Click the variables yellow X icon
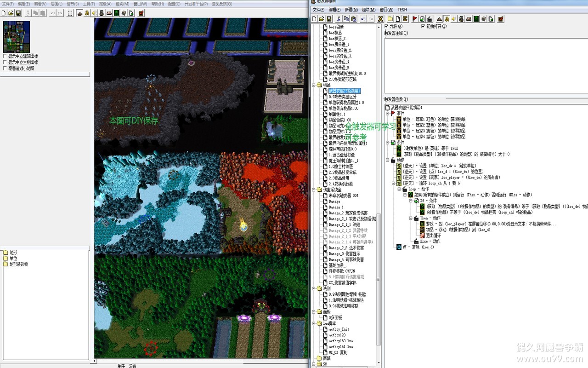Image resolution: width=588 pixels, height=368 pixels. tap(380, 19)
